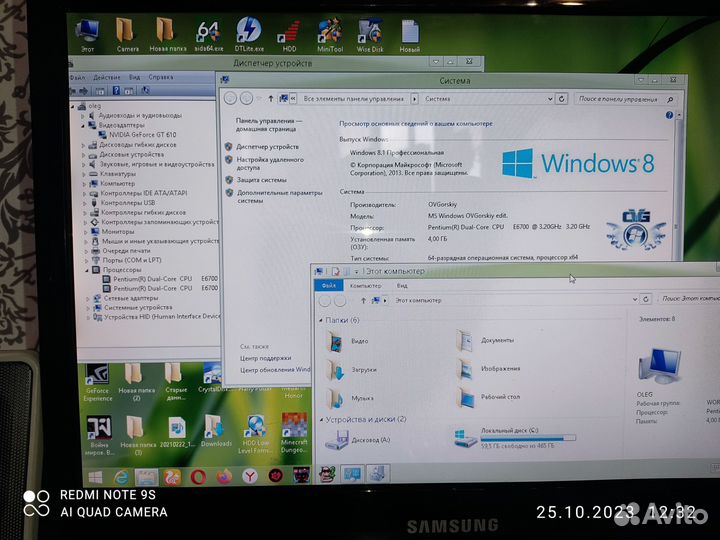Viewport: 720px width, 540px height.
Task: Open the Downloads folder on desktop
Action: pos(216,431)
